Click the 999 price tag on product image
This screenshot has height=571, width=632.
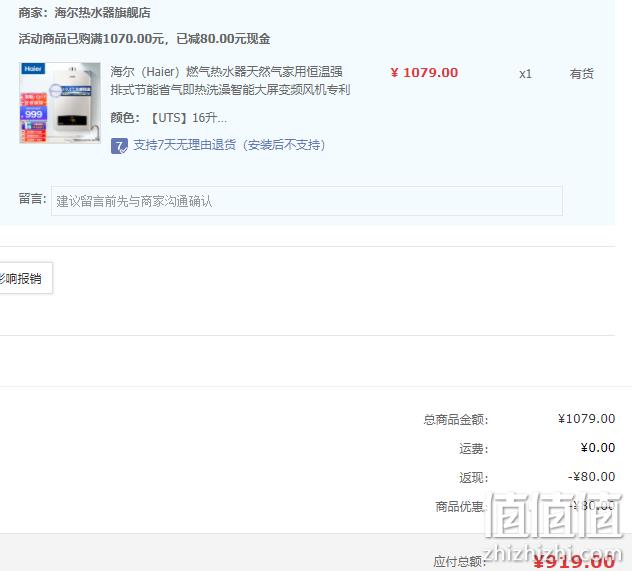(33, 114)
